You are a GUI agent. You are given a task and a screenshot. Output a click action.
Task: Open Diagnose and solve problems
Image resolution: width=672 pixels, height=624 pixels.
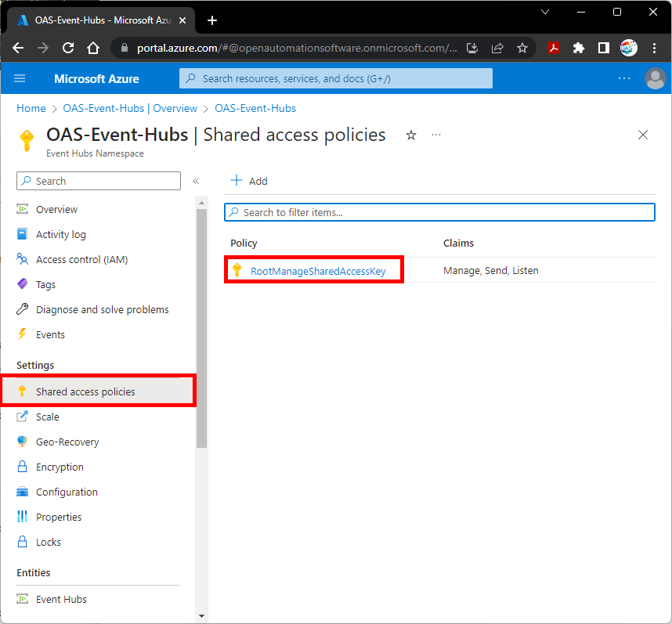[x=102, y=309]
